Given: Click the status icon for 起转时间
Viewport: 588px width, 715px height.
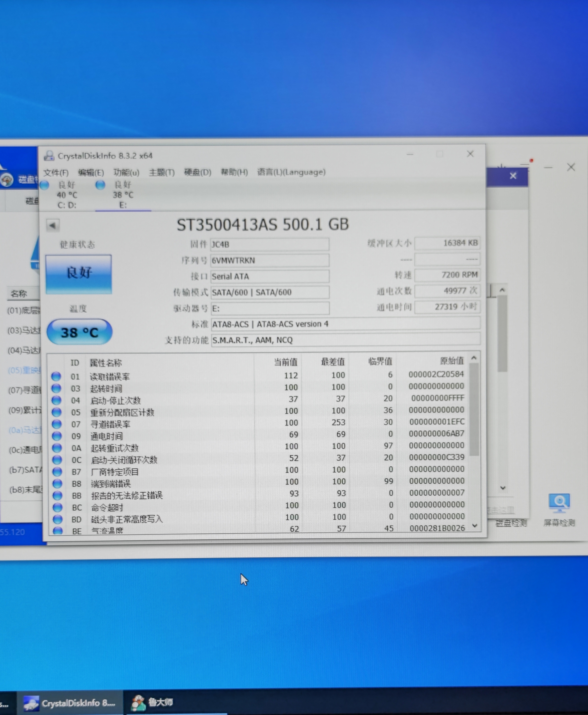Looking at the screenshot, I should (x=56, y=388).
